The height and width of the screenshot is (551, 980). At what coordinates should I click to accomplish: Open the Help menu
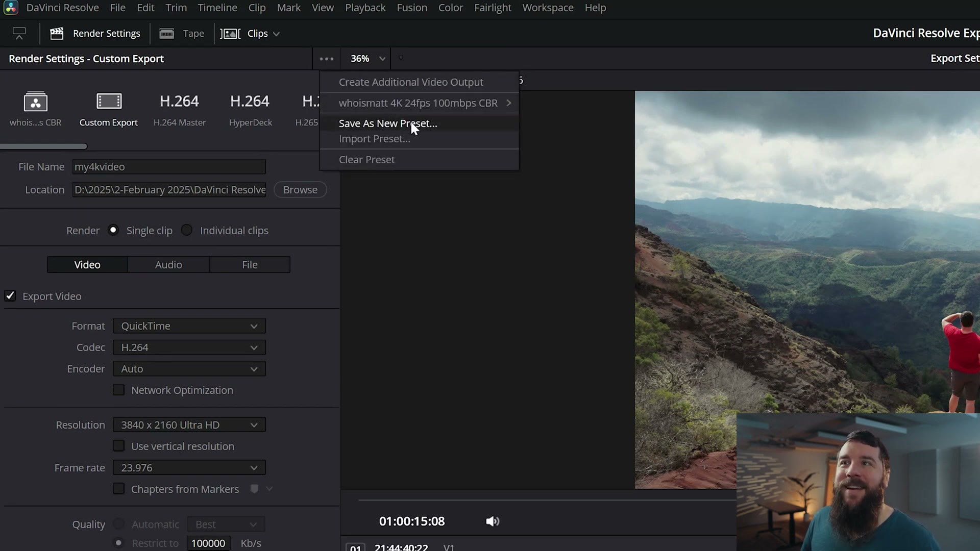[x=595, y=8]
